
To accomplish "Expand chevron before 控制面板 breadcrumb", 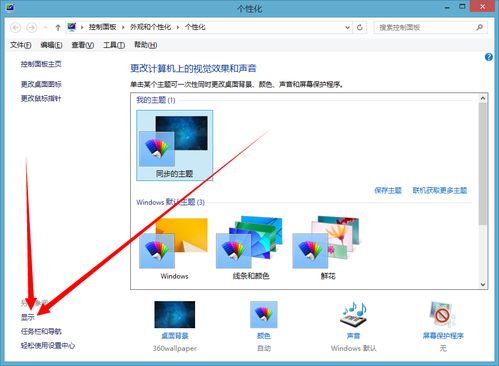I will (82, 27).
